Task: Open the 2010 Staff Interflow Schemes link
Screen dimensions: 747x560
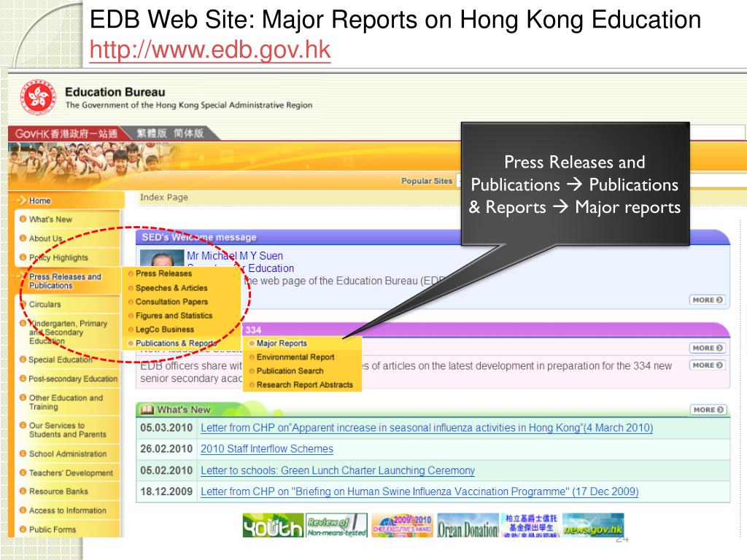Action: pos(267,448)
